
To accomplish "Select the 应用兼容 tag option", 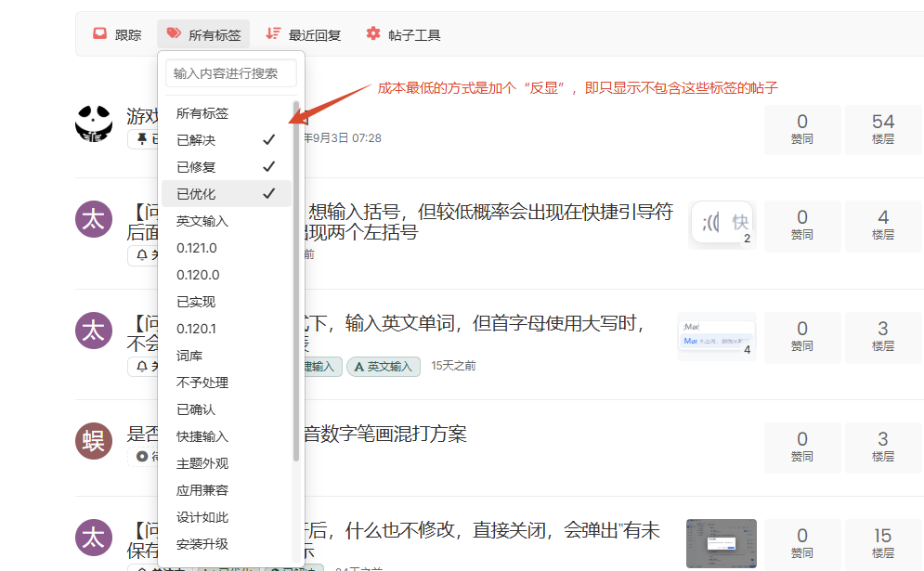I will tap(227, 490).
